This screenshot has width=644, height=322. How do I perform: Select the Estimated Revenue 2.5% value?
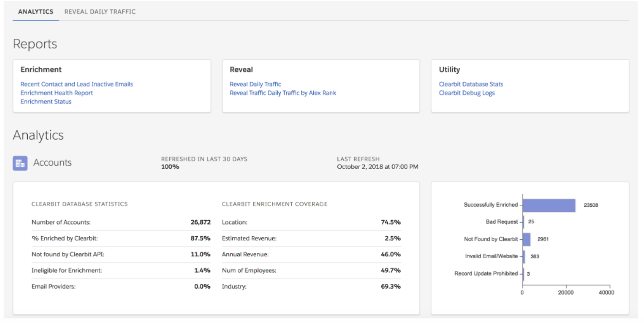tap(393, 238)
